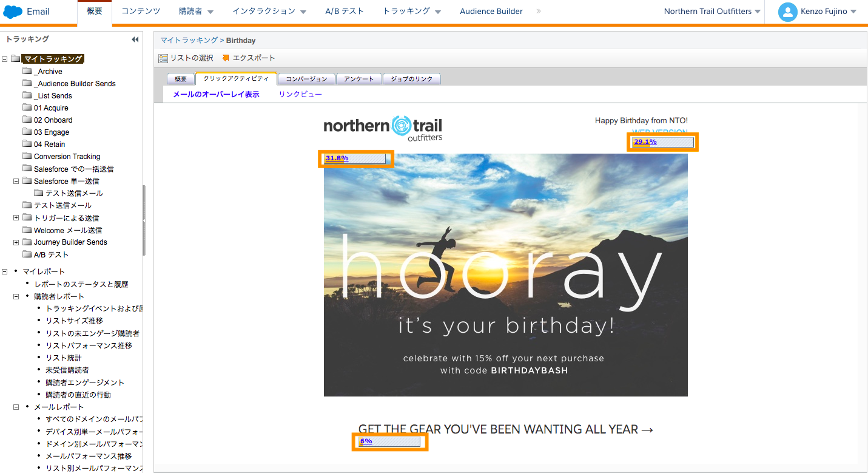Open the _List Sends folder
Viewport: 868px width, 473px height.
[x=53, y=96]
